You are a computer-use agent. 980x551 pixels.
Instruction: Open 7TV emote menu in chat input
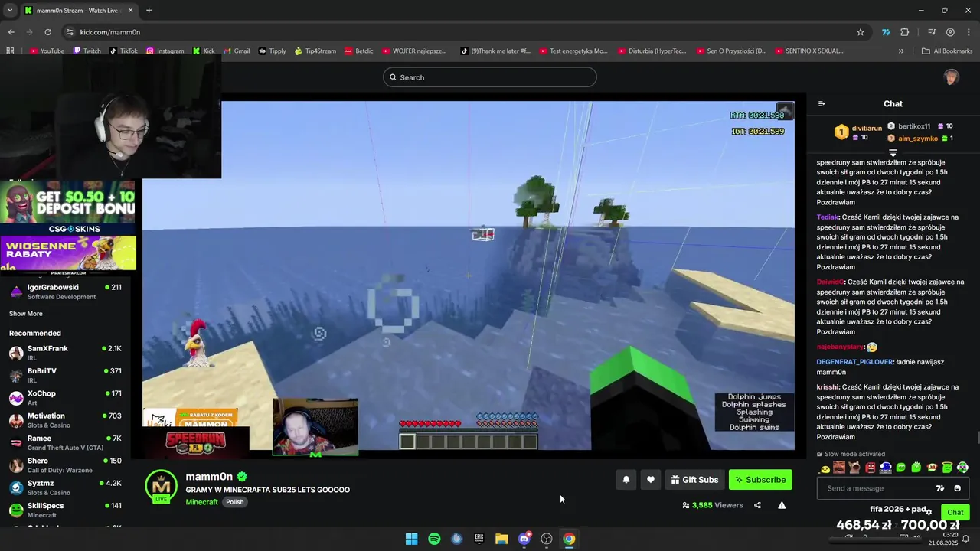pyautogui.click(x=940, y=488)
